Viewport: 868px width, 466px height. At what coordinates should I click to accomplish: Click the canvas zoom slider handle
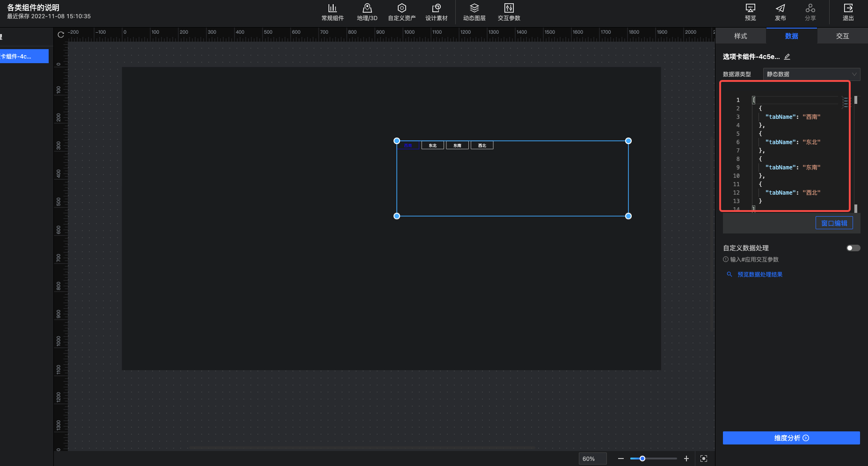pos(642,459)
